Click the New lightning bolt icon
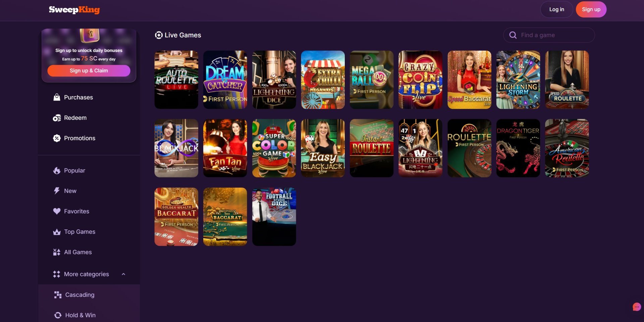 [x=57, y=191]
